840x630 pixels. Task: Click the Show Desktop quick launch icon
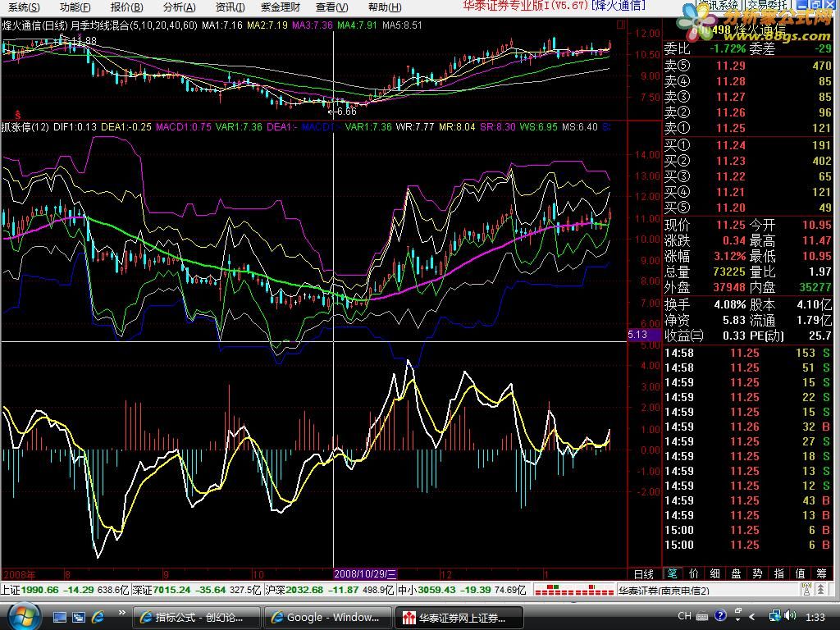(59, 617)
